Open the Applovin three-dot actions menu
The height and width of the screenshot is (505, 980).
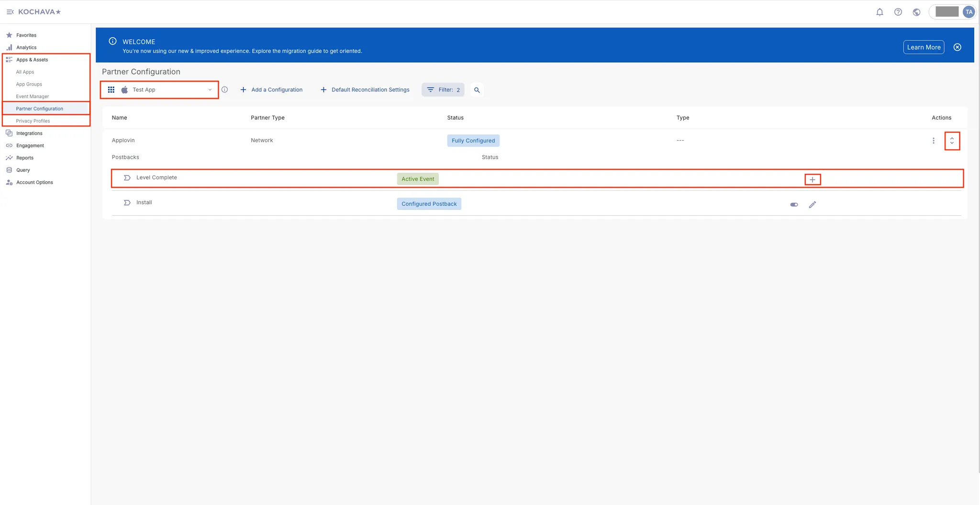pos(933,141)
